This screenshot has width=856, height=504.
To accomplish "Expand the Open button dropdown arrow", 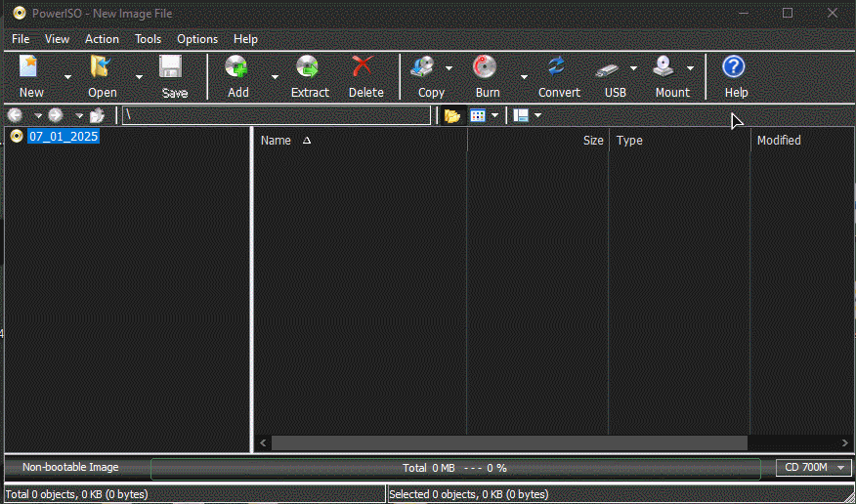I will click(139, 77).
